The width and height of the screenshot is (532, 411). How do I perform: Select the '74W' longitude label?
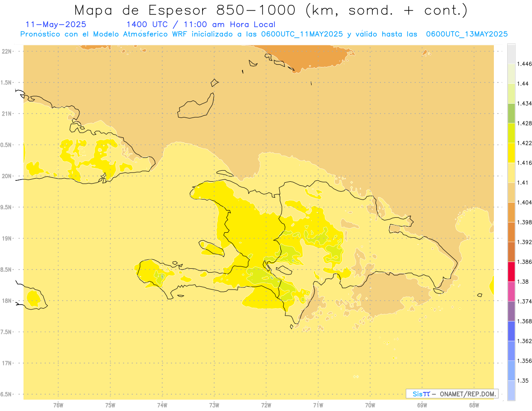pos(162,405)
